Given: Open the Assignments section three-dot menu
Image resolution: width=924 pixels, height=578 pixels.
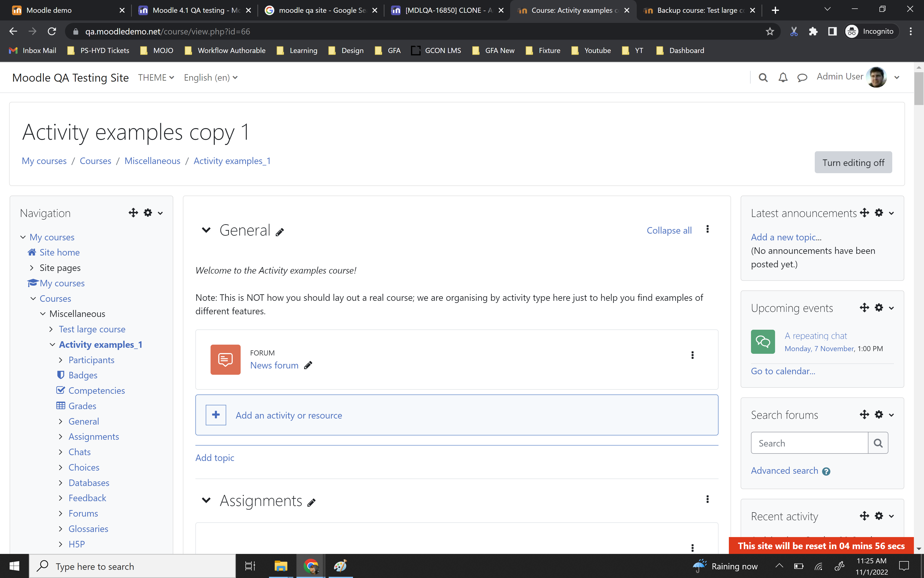Looking at the screenshot, I should point(707,499).
